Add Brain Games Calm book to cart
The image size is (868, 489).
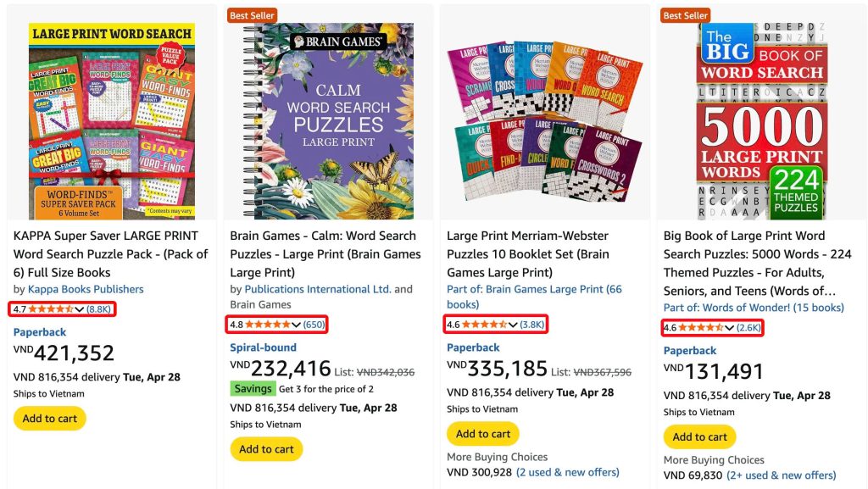266,449
